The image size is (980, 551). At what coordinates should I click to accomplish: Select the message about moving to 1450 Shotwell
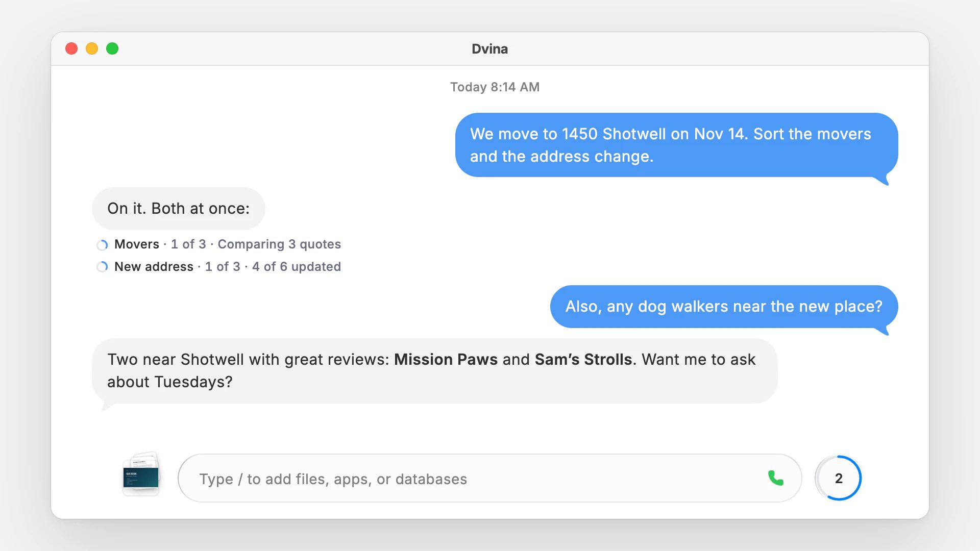(x=676, y=145)
